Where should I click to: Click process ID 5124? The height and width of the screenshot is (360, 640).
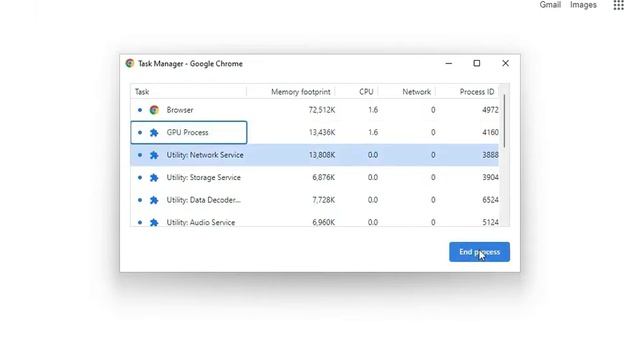click(490, 222)
